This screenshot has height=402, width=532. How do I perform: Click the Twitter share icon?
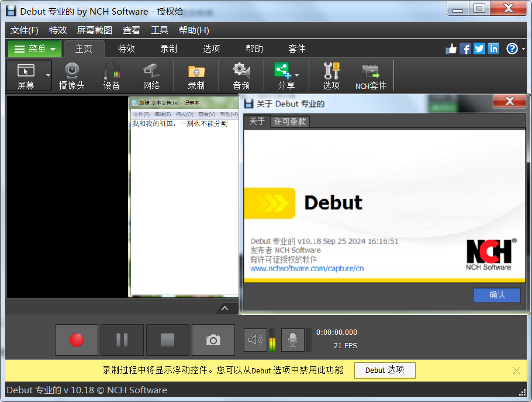point(479,48)
